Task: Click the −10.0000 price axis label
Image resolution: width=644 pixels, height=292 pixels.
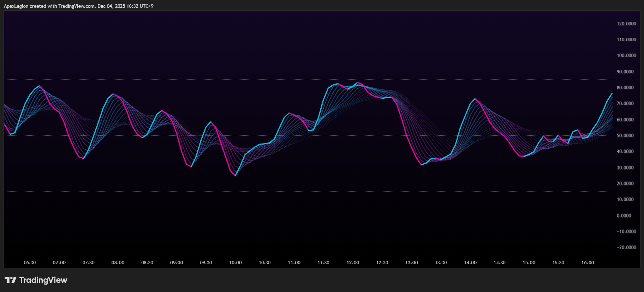Action: (x=626, y=231)
